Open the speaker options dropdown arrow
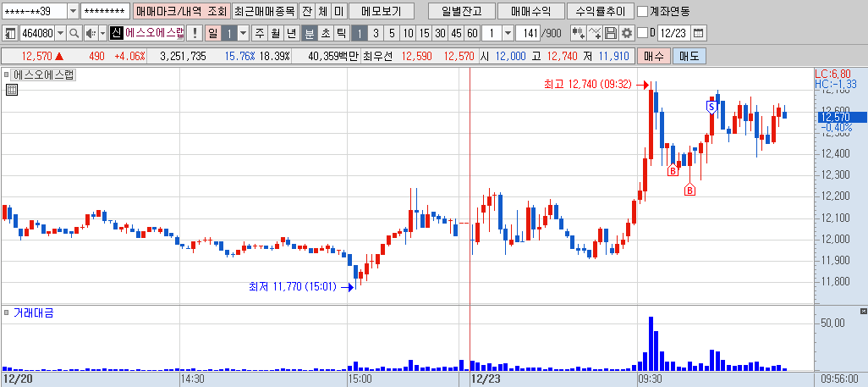 [103, 33]
